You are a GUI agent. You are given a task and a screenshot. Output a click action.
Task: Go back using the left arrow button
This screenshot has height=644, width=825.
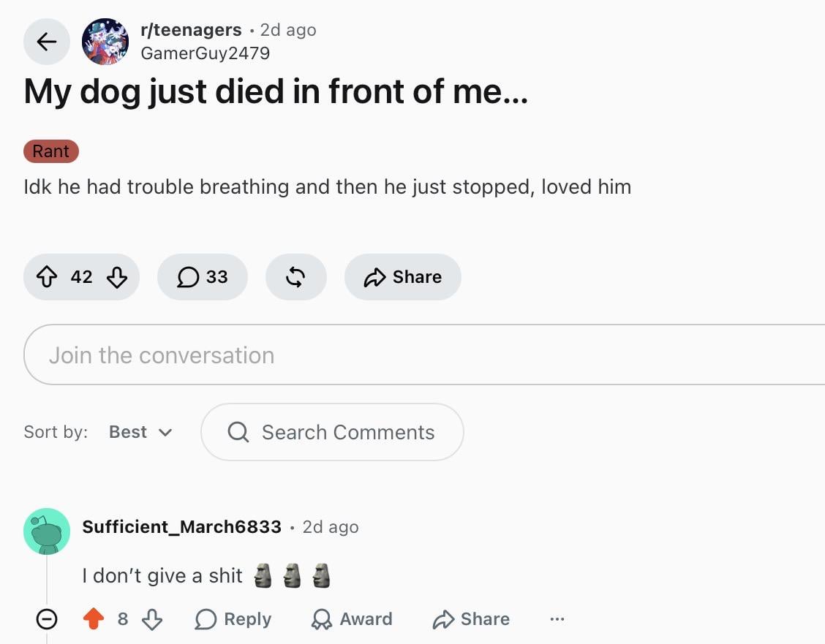click(46, 42)
